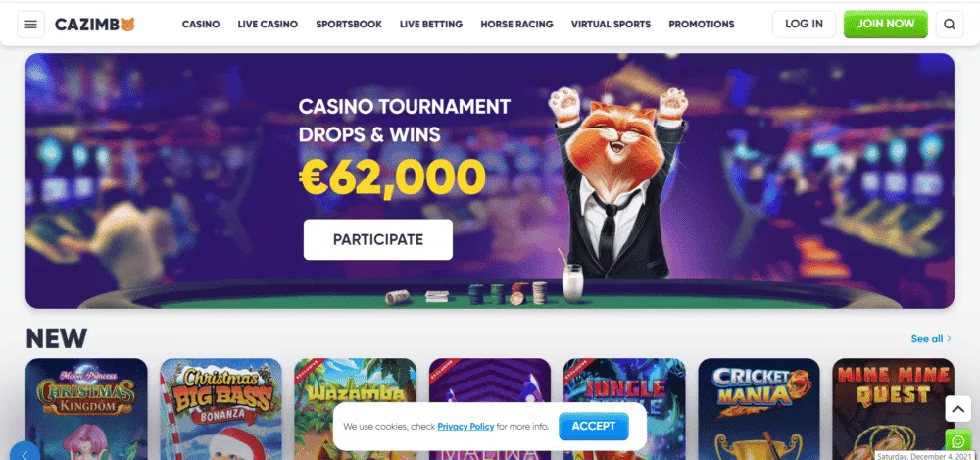980x460 pixels.
Task: Click Participate on tournament banner
Action: tap(378, 239)
